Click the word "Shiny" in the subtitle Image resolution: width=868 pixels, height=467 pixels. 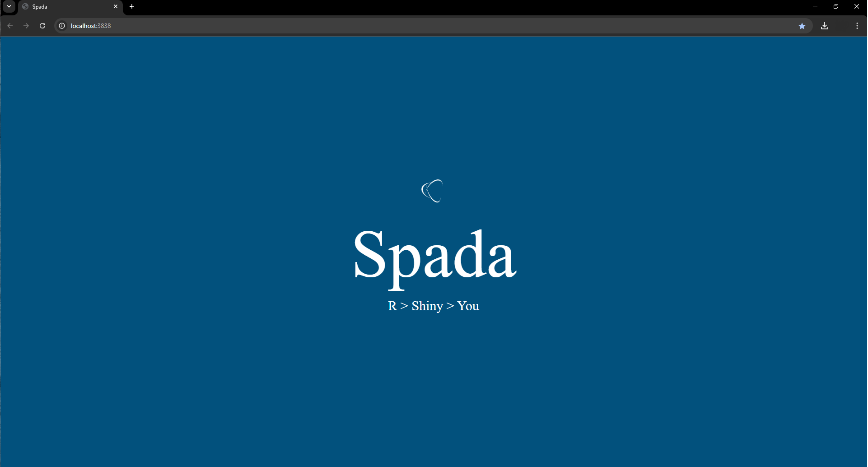click(x=427, y=306)
